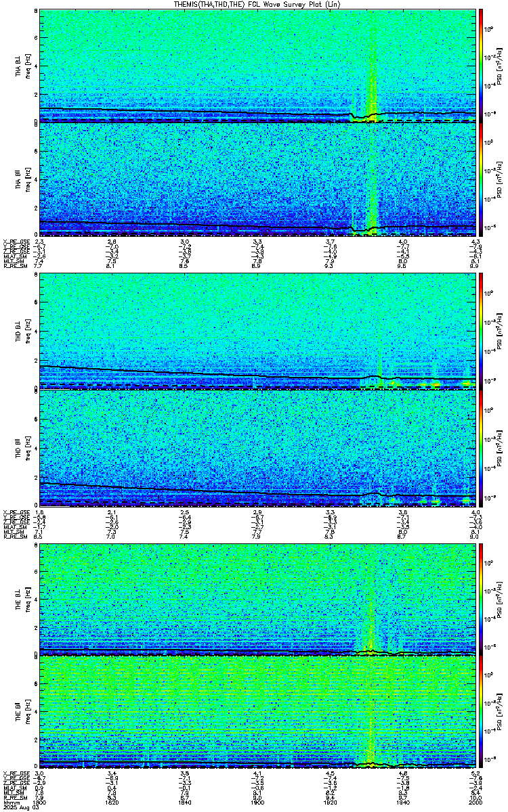Click the THA B-parallel panel color bar
Screen dimensions: 508x812
click(x=481, y=179)
